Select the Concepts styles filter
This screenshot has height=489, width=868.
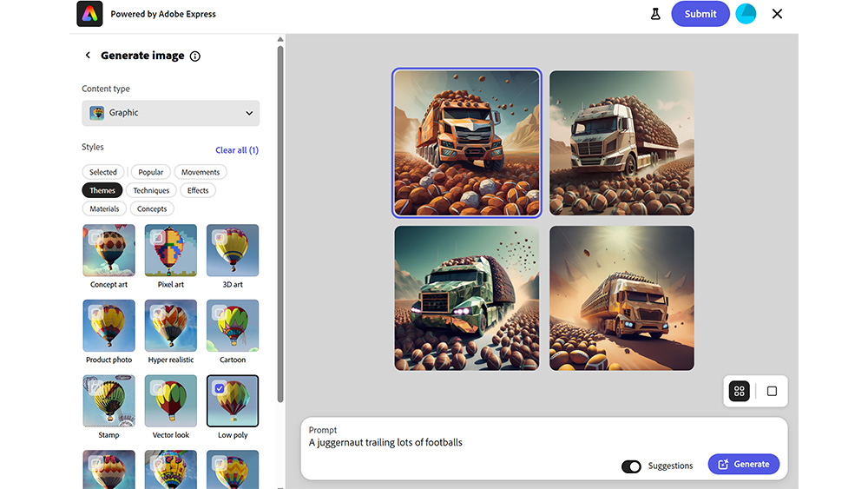[x=152, y=208]
